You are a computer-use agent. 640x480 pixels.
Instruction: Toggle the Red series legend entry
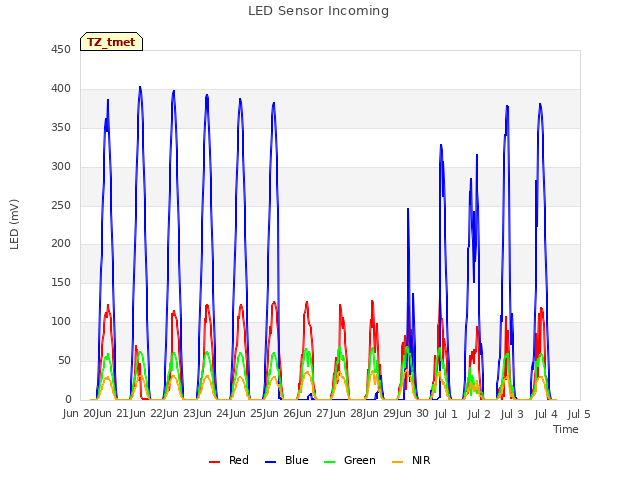pyautogui.click(x=229, y=460)
